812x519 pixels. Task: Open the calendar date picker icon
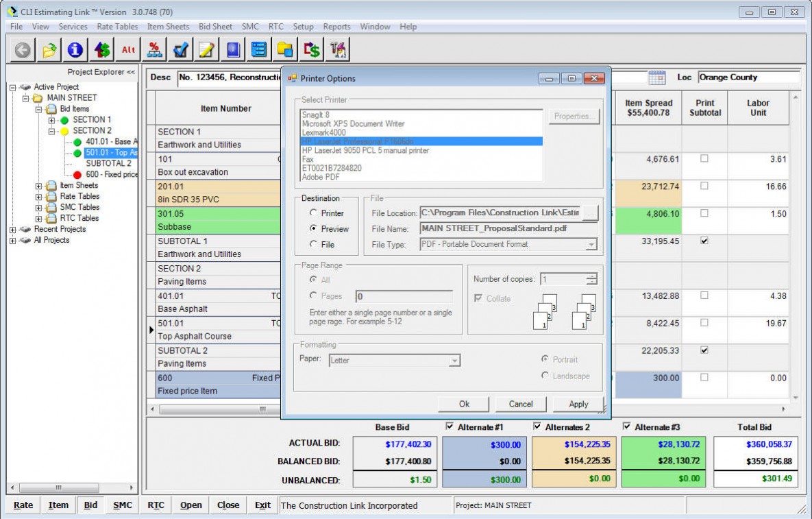656,77
